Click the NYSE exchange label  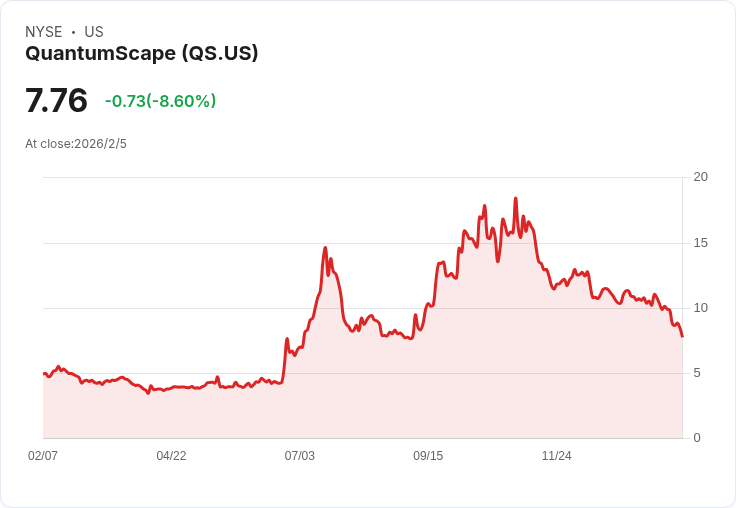[x=44, y=32]
